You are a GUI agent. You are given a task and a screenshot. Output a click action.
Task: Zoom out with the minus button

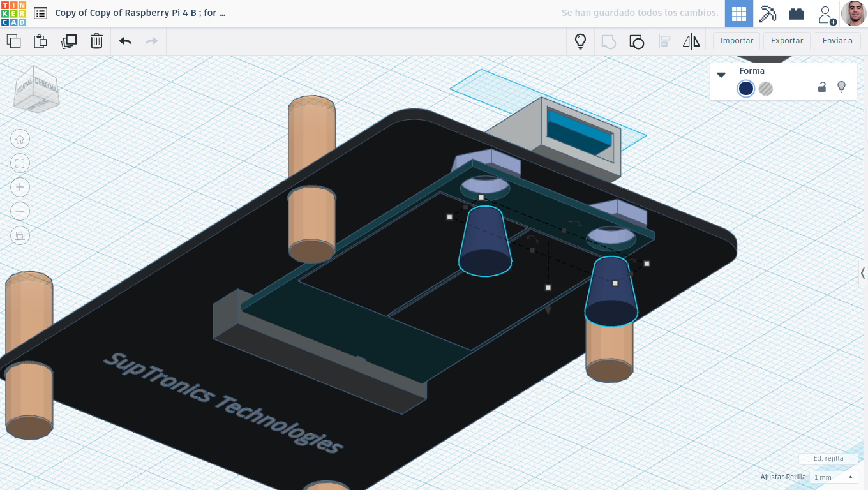coord(20,211)
